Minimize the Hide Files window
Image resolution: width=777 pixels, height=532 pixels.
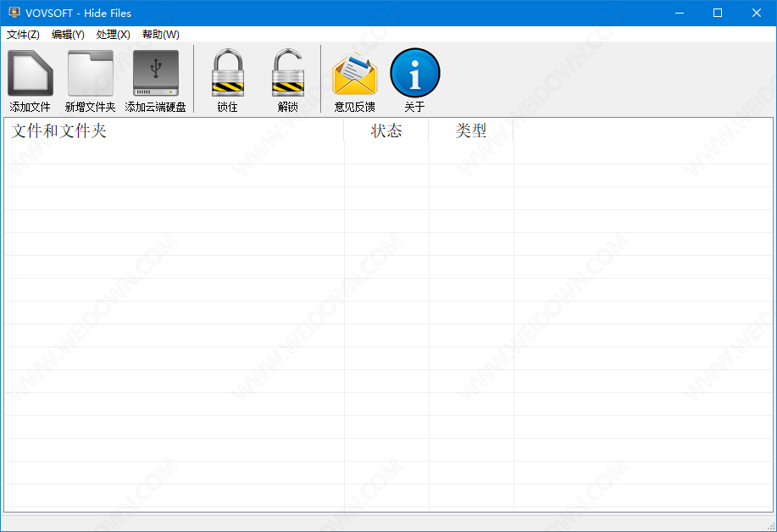tap(680, 13)
